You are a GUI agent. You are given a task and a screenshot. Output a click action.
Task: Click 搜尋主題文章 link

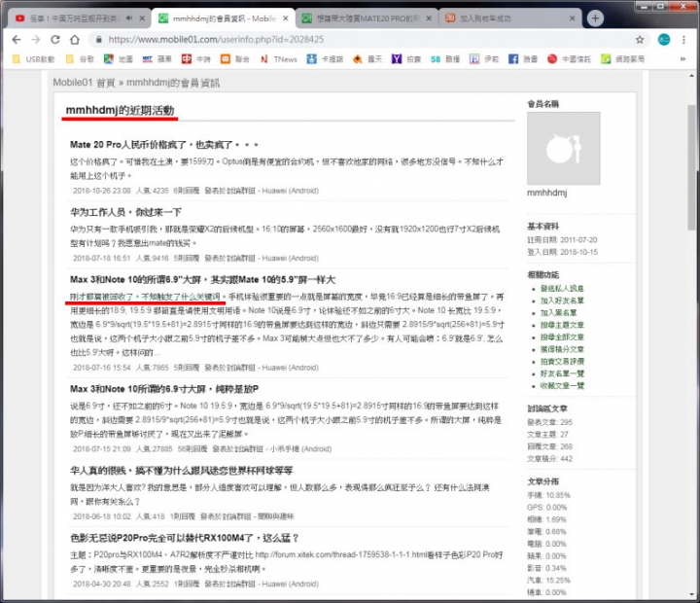(x=562, y=325)
